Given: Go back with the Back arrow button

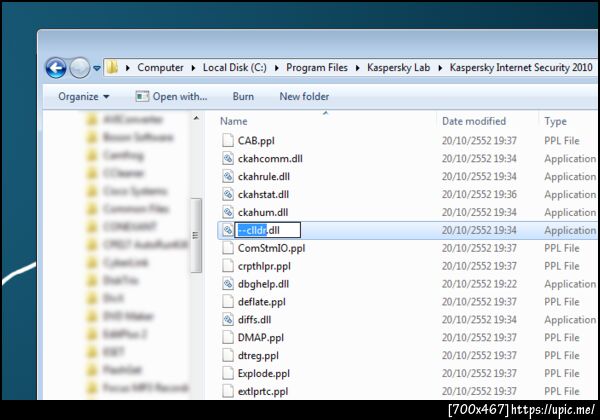Looking at the screenshot, I should click(x=56, y=68).
